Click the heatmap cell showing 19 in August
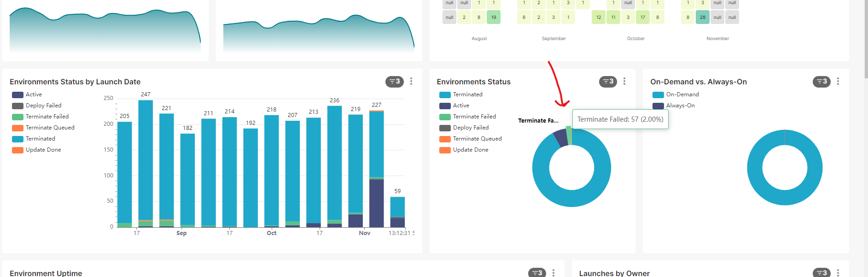Screen dimensions: 868x277 (x=493, y=18)
